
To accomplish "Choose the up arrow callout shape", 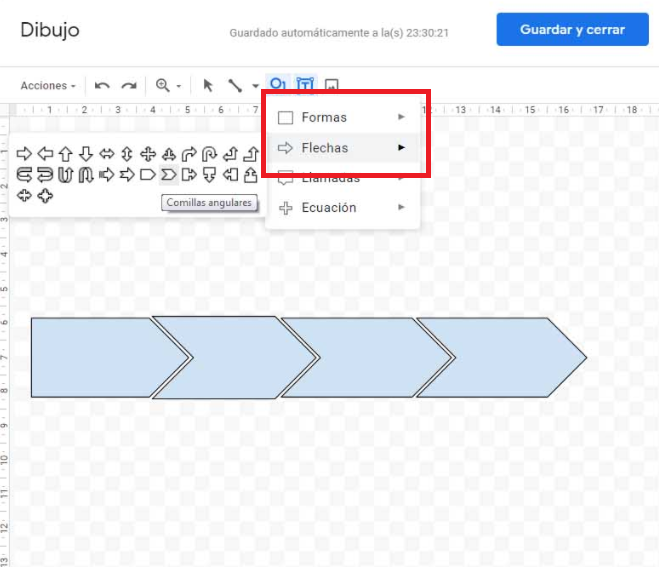I will click(251, 174).
